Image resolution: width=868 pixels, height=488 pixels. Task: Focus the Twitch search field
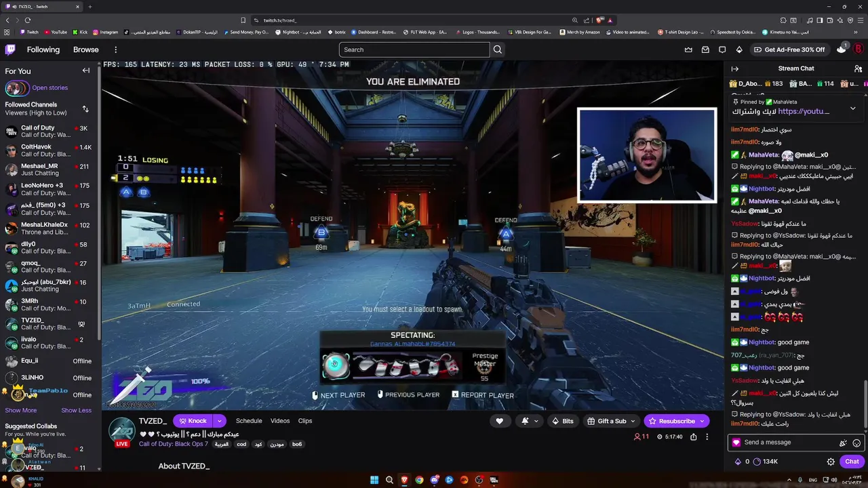click(414, 49)
